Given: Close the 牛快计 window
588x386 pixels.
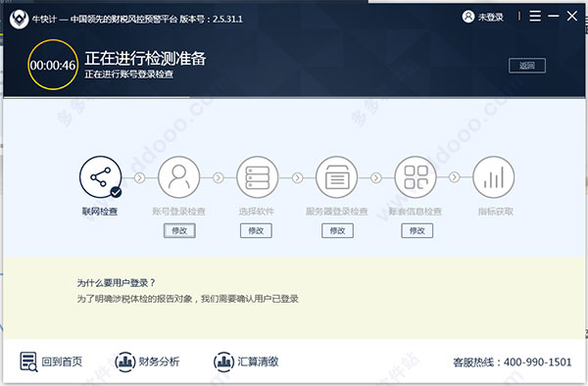Looking at the screenshot, I should point(572,16).
